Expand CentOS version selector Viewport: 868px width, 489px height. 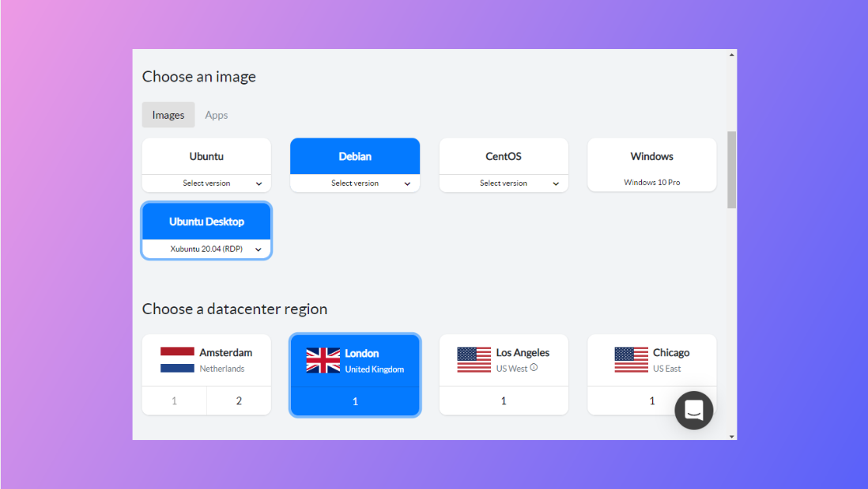click(504, 183)
